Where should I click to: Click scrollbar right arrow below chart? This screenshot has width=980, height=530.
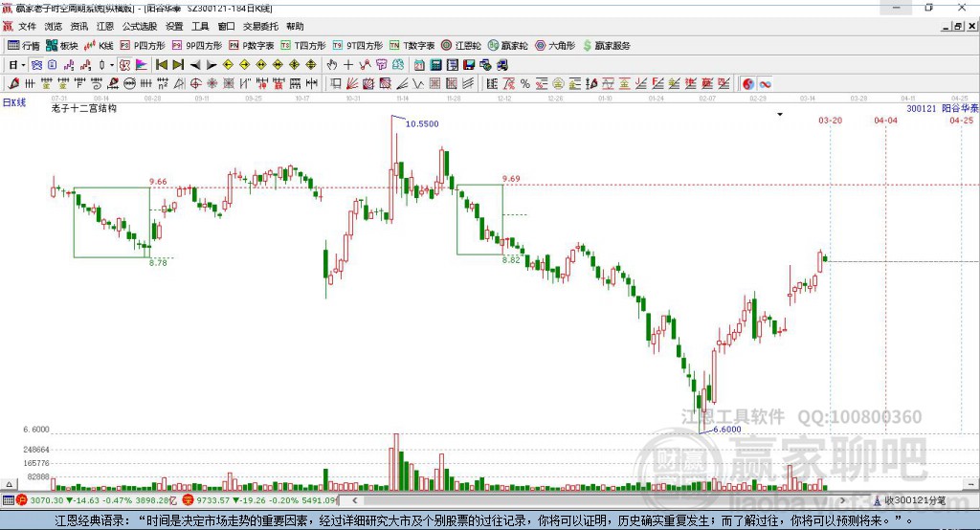[842, 500]
